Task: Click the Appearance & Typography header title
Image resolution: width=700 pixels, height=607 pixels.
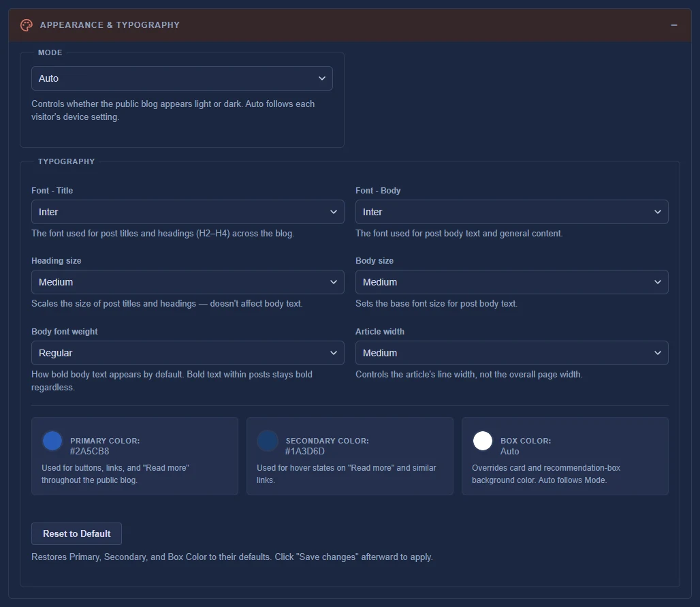Action: [x=110, y=25]
